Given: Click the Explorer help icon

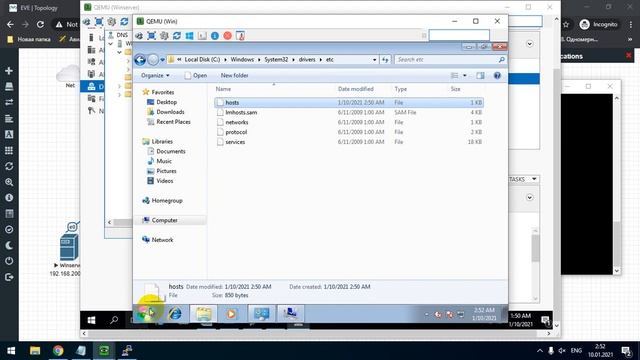Looking at the screenshot, I should tap(497, 76).
